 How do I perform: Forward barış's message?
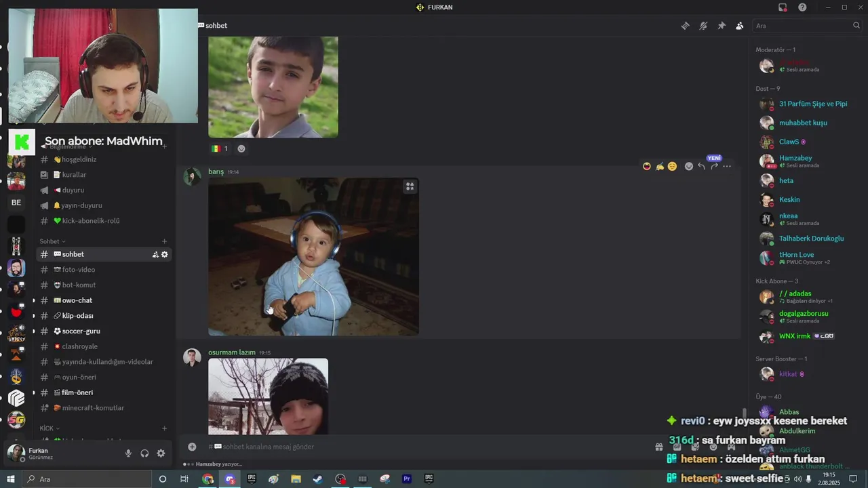coord(714,166)
